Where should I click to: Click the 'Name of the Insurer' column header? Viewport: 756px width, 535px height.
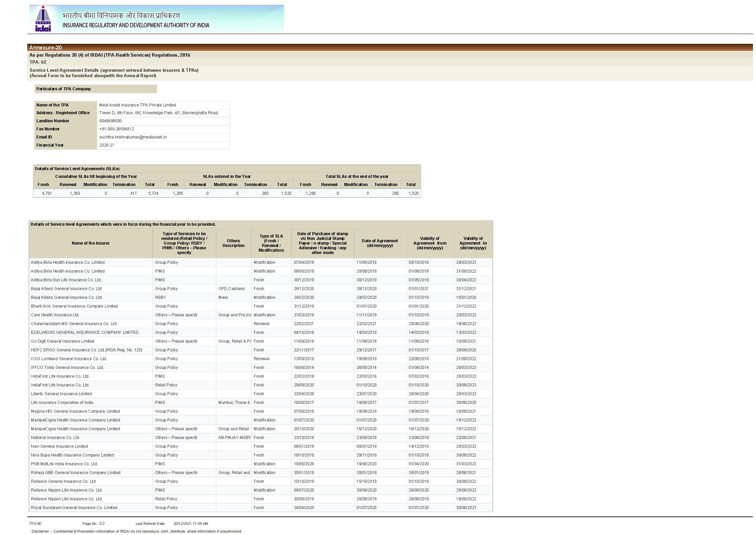click(91, 243)
